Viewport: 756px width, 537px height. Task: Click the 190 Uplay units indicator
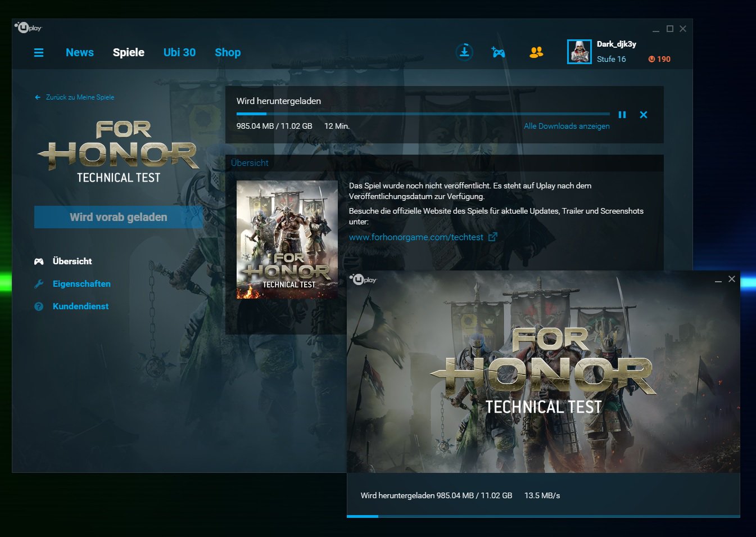(x=659, y=59)
